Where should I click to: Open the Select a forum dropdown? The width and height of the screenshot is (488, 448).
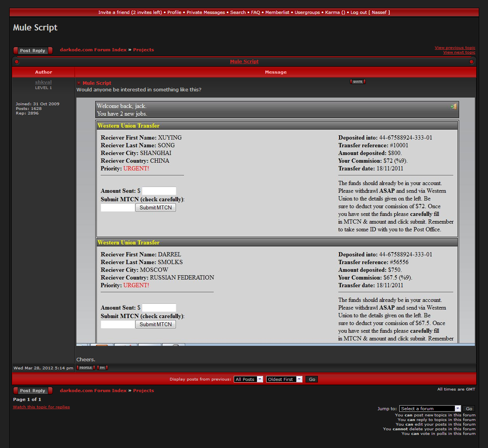[430, 409]
